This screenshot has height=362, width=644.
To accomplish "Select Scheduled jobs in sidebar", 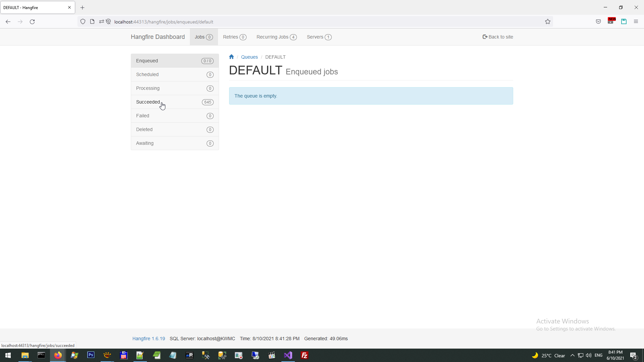I will coord(147,74).
